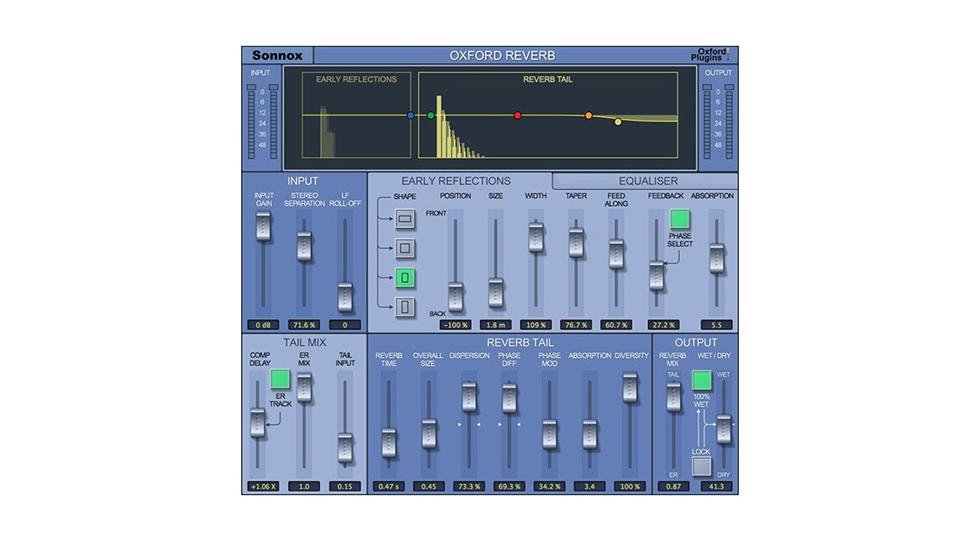Viewport: 980px width, 541px height.
Task: Toggle the 100% Wet green button
Action: click(701, 381)
